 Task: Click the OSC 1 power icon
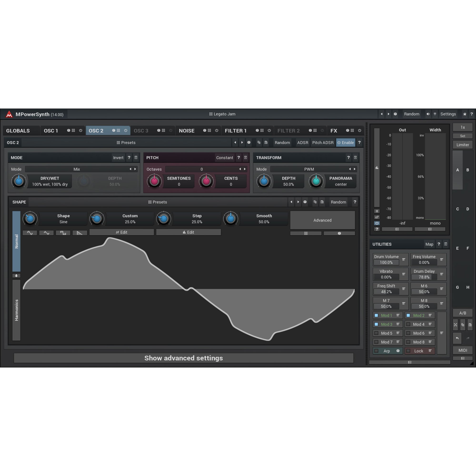pos(81,131)
